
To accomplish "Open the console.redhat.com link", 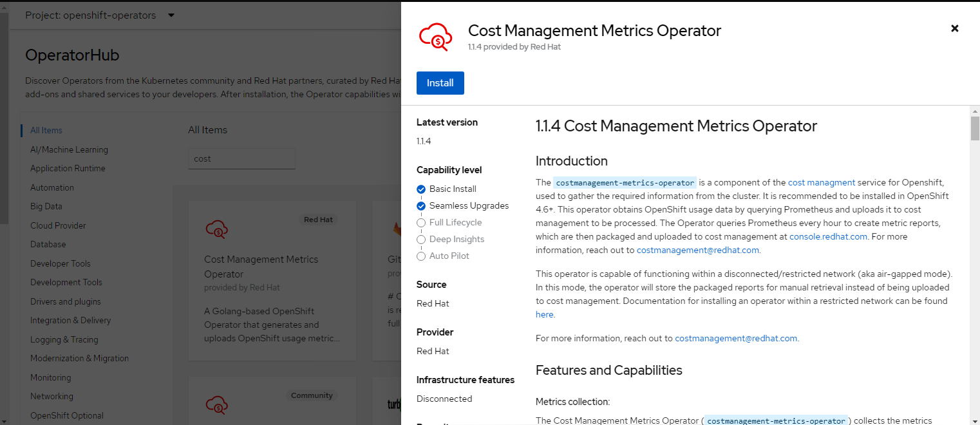I will point(828,236).
